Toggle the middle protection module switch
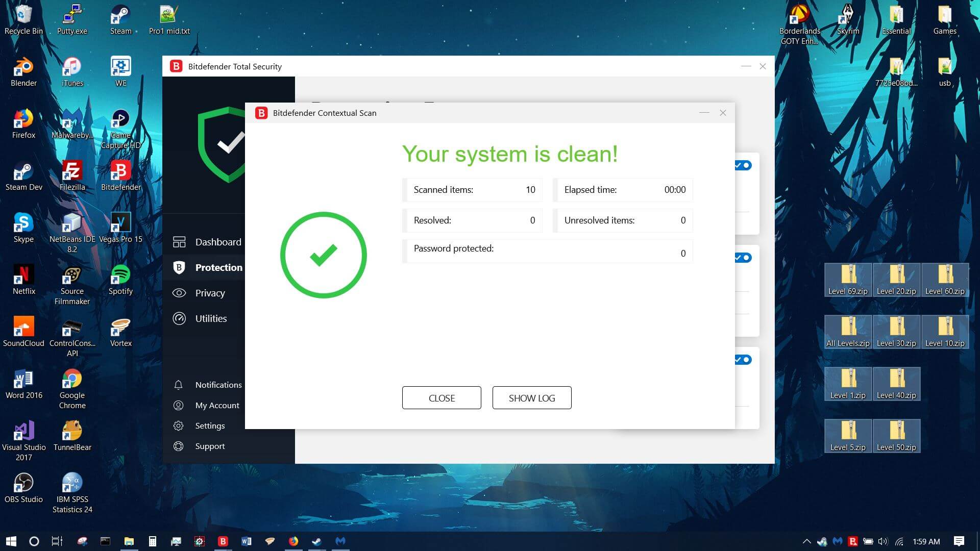 point(744,258)
